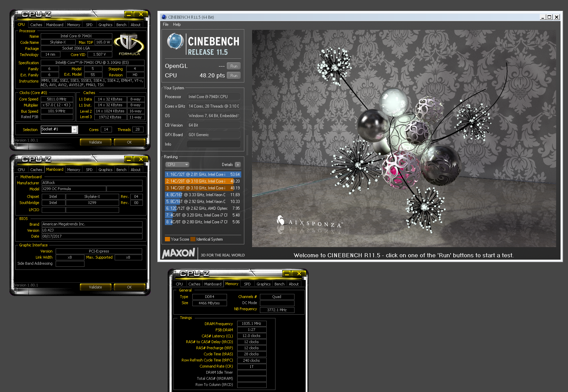Click the Cinebench title bar app icon
The height and width of the screenshot is (392, 568).
[164, 17]
